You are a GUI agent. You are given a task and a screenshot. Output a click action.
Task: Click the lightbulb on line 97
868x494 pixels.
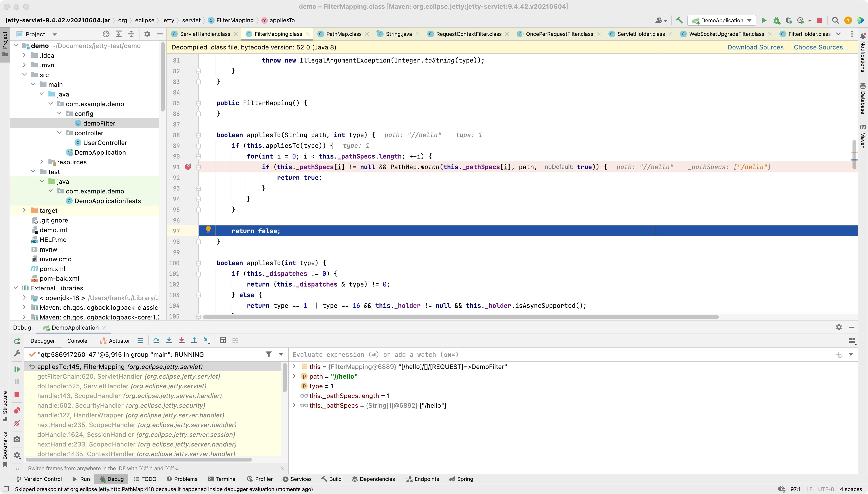click(208, 229)
